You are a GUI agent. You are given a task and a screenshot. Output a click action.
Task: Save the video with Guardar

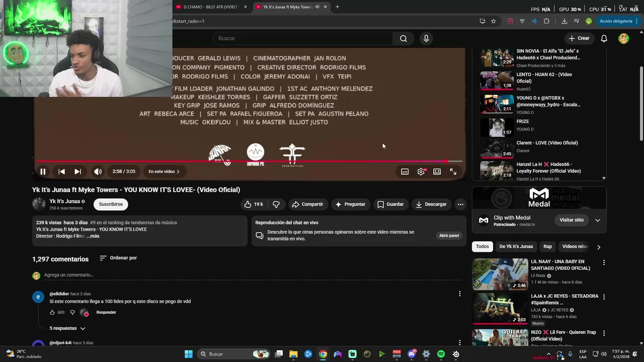coord(390,204)
